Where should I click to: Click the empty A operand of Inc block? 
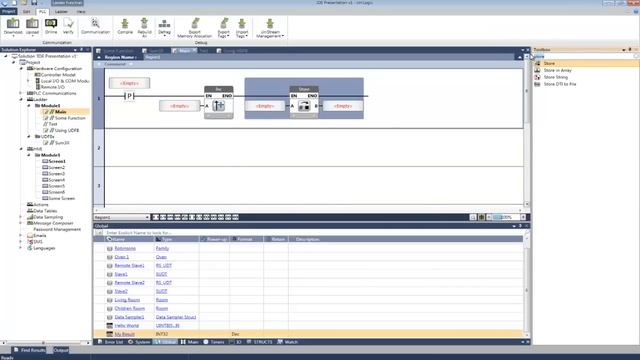(180, 106)
